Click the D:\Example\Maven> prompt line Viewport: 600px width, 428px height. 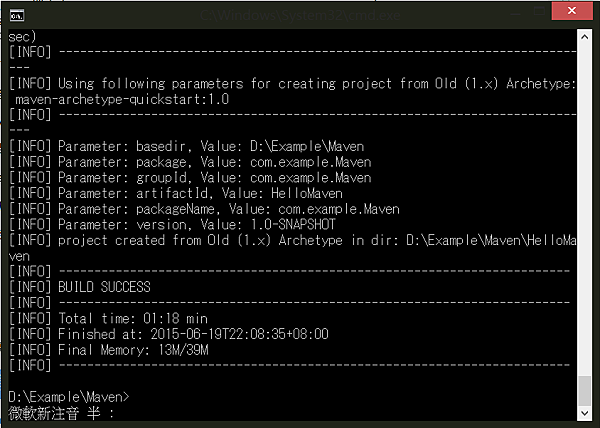click(x=69, y=397)
